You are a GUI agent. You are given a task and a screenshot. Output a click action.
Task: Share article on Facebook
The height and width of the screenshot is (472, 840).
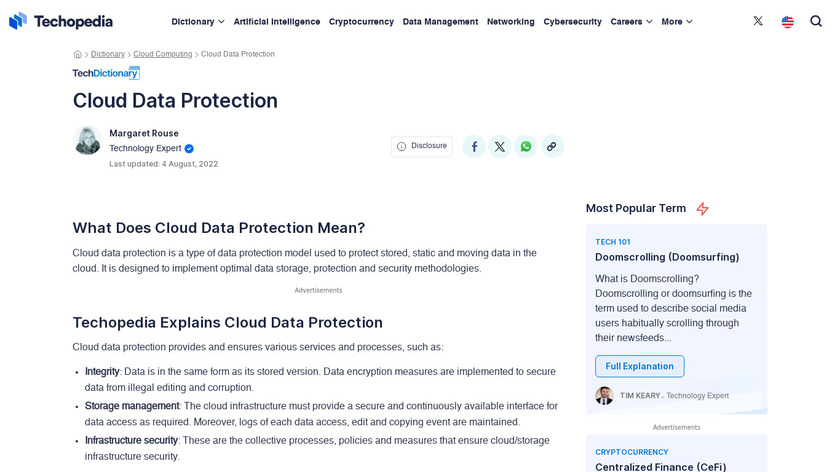474,146
